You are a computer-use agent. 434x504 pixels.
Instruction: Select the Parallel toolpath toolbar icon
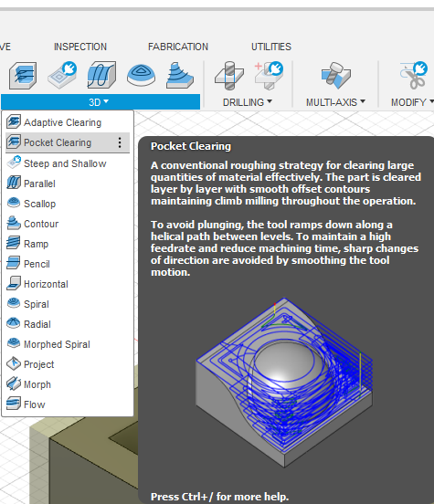point(101,75)
